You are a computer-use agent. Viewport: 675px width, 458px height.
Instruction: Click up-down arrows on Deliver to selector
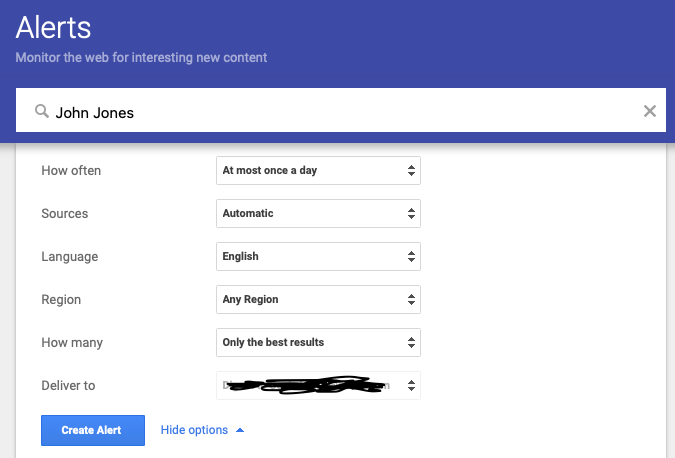(x=411, y=386)
